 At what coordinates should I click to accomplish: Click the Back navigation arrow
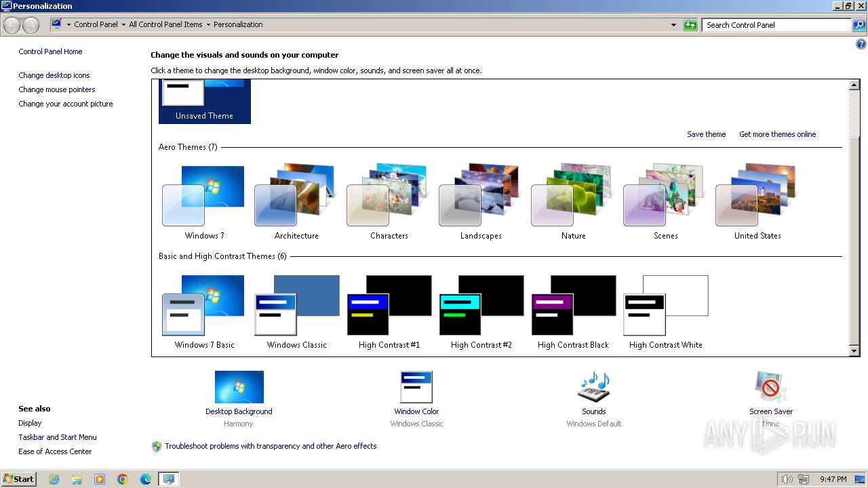12,25
